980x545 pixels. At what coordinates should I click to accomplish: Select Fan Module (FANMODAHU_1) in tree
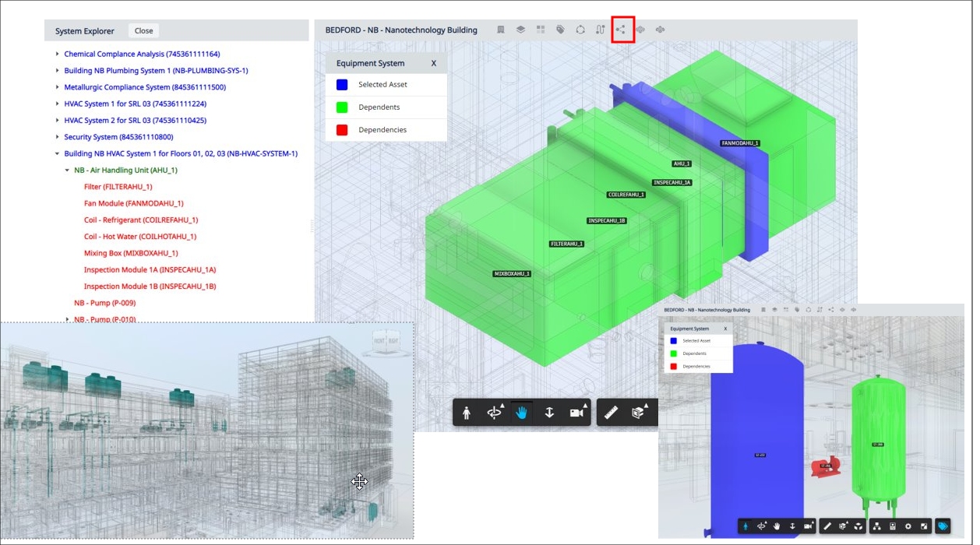point(134,203)
